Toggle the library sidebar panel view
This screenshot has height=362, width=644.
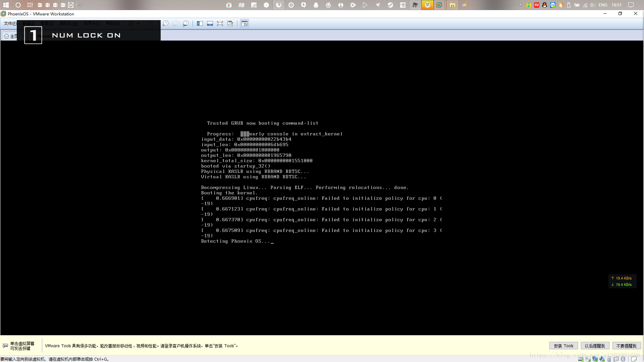click(200, 23)
